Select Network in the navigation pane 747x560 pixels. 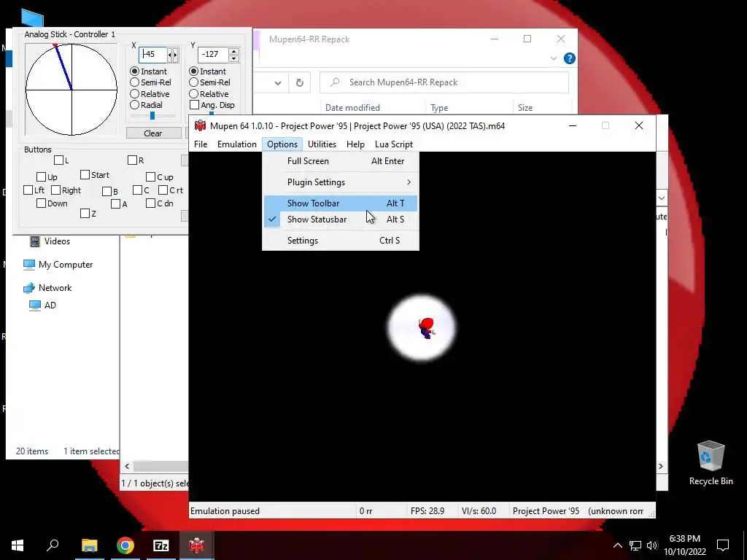[55, 287]
